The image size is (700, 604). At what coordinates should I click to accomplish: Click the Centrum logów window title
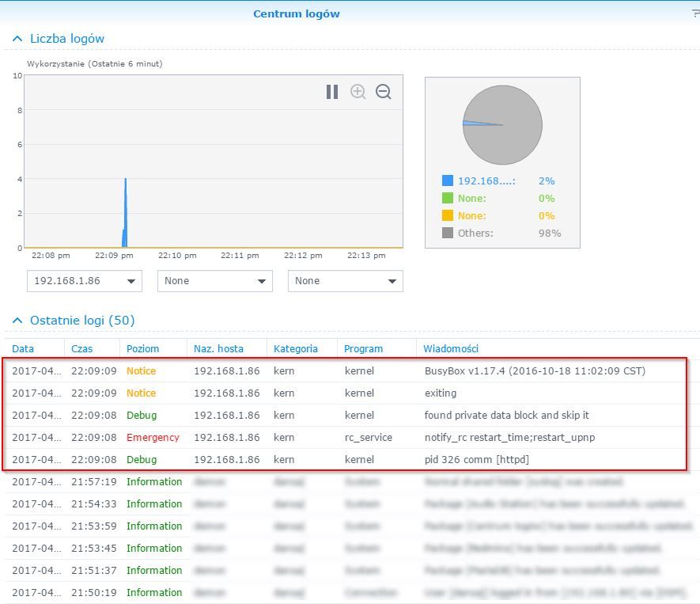tap(297, 13)
